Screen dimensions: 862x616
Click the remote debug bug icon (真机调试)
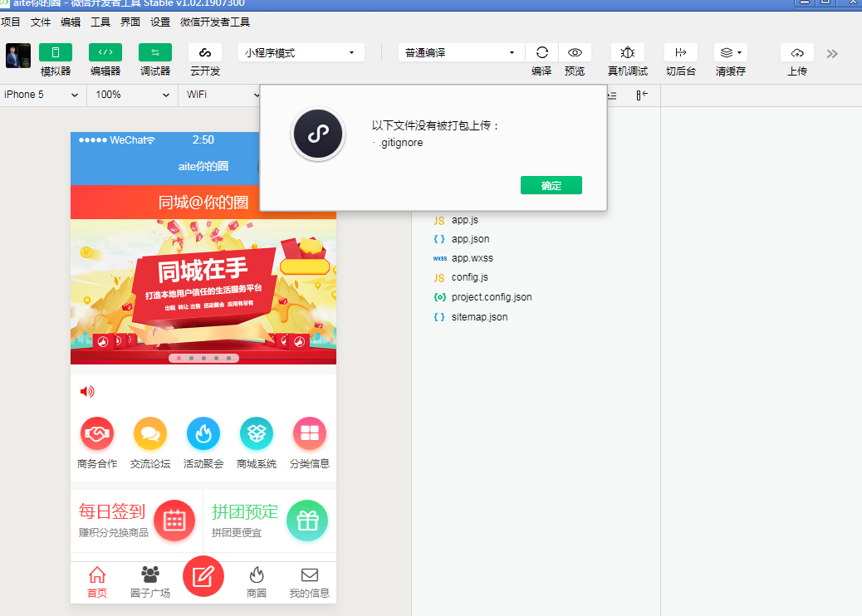(x=627, y=52)
